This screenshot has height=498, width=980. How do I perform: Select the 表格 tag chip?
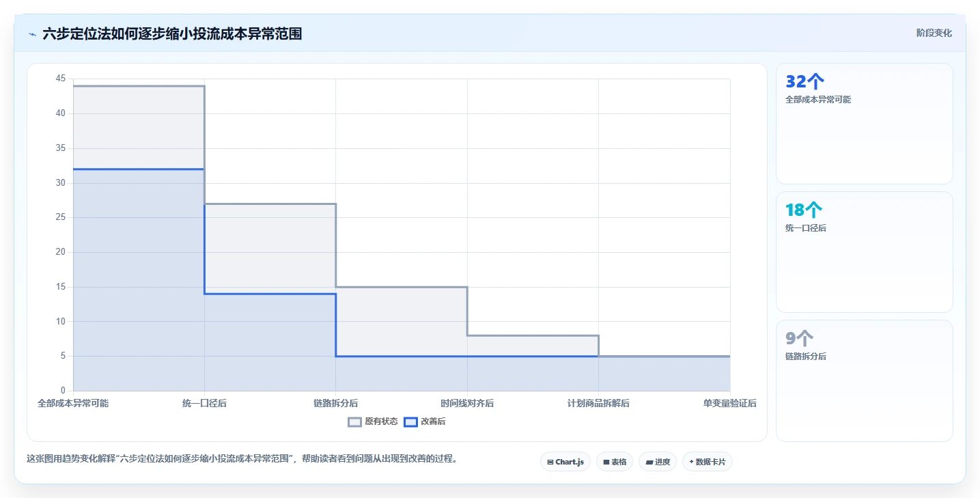pos(615,462)
